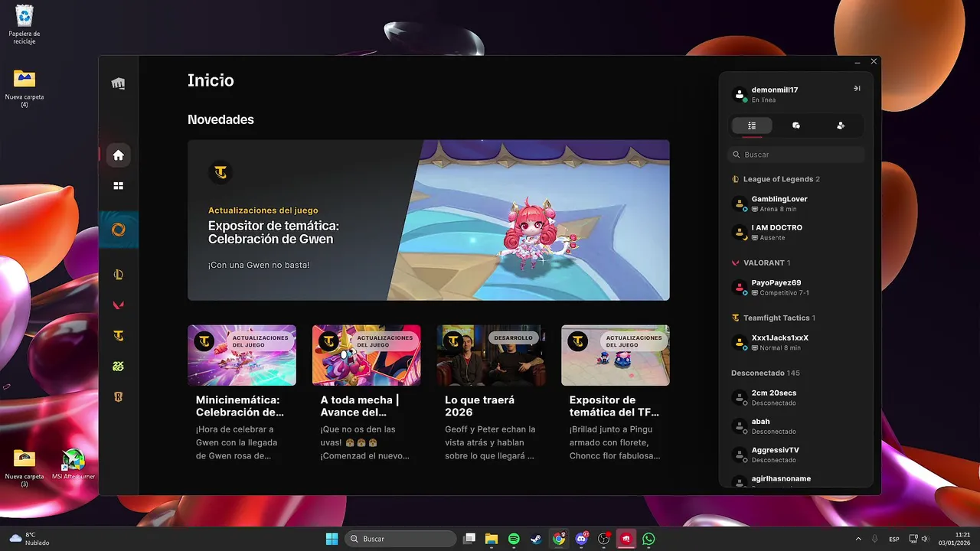
Task: Open the game library grid icon
Action: tap(118, 185)
